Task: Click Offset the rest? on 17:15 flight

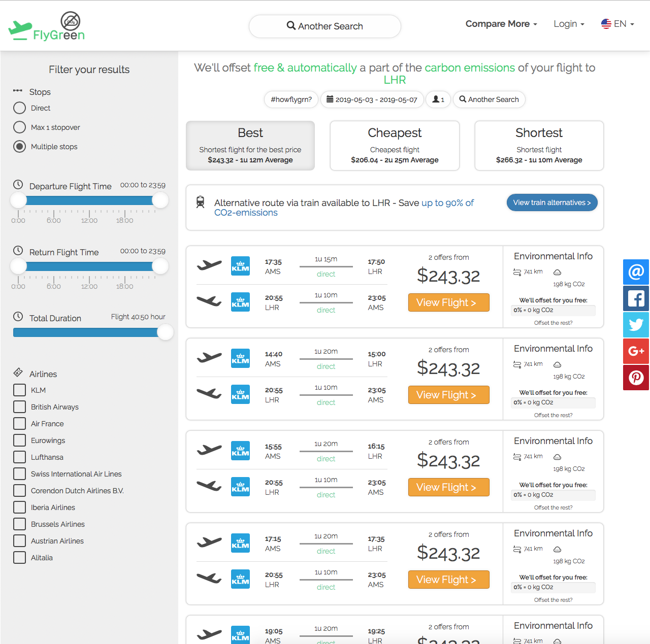Action: (x=553, y=600)
